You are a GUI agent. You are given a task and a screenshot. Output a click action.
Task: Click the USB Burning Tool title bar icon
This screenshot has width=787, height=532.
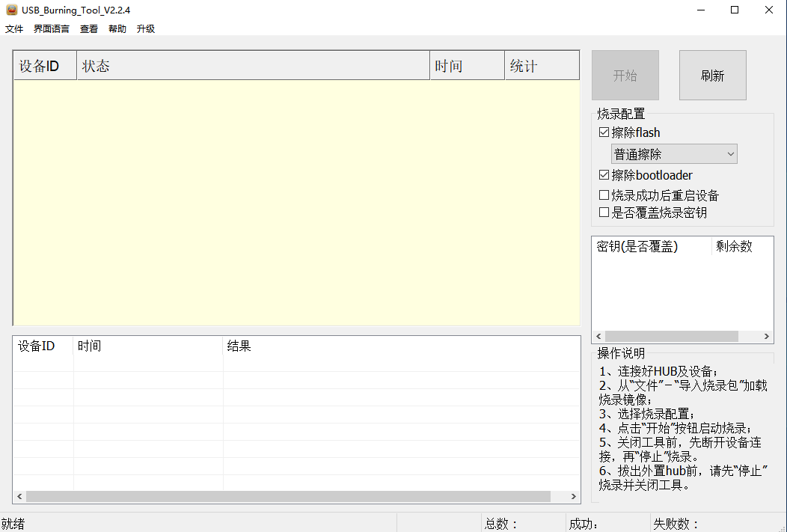click(x=10, y=10)
